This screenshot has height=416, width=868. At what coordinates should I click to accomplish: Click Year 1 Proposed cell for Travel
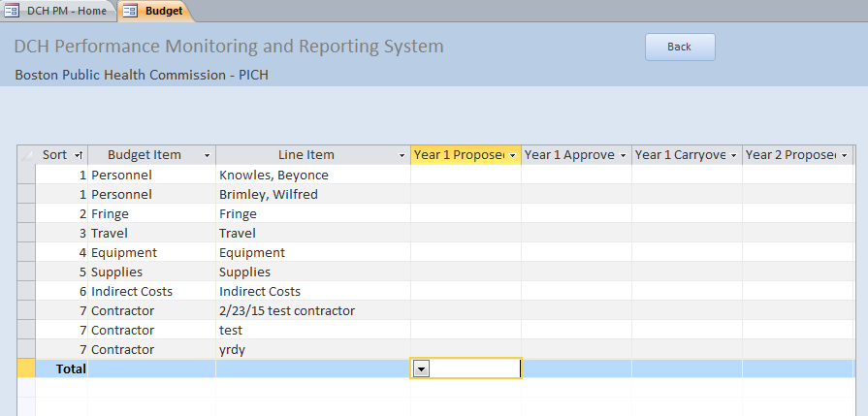point(466,233)
